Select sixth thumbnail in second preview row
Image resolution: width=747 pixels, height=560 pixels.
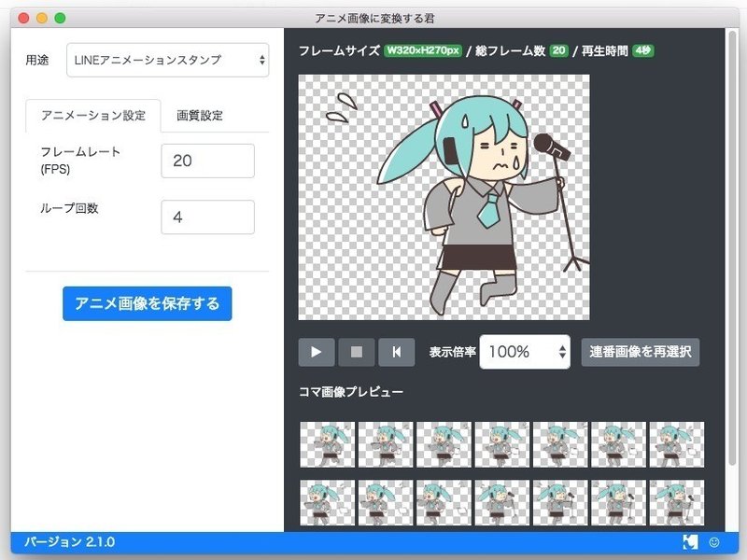tap(618, 502)
